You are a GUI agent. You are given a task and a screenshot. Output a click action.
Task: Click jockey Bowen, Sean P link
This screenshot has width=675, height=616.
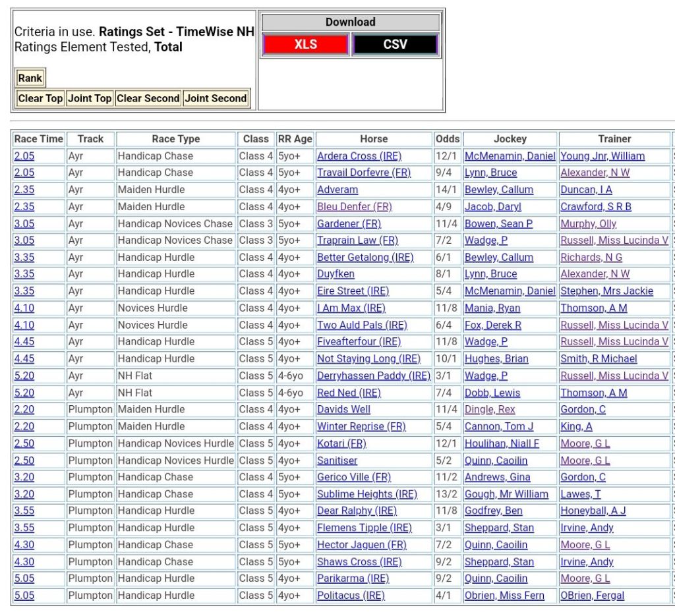(x=498, y=224)
